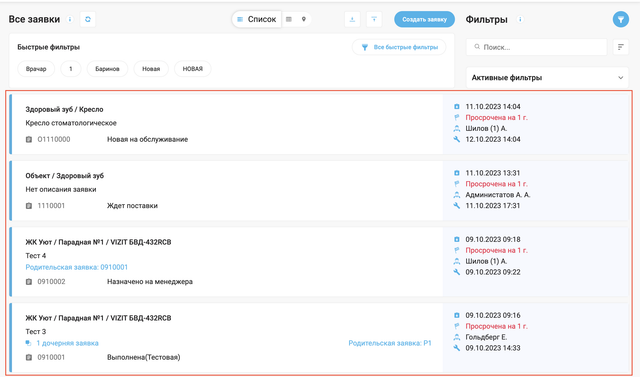Click assignee Гольдберг Е.

[x=486, y=337]
